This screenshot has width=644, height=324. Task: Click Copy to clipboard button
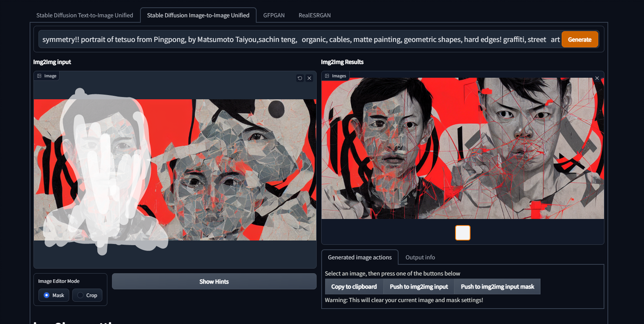pos(354,287)
